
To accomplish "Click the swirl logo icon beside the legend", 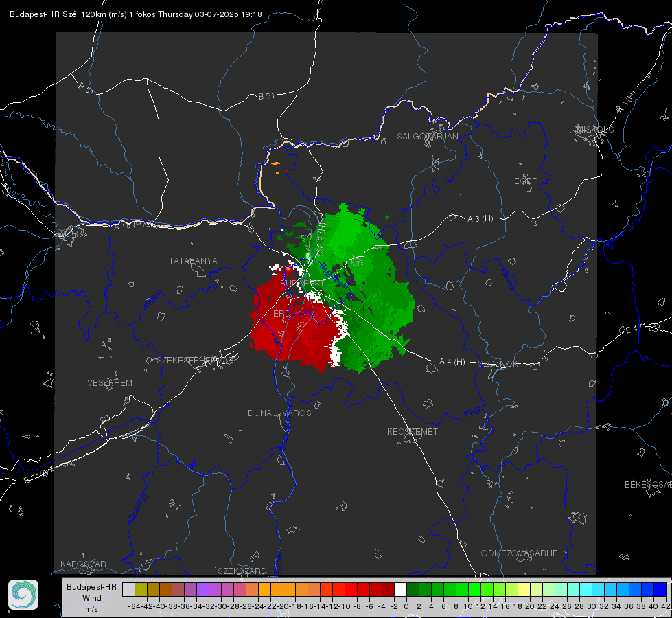I will [x=23, y=595].
